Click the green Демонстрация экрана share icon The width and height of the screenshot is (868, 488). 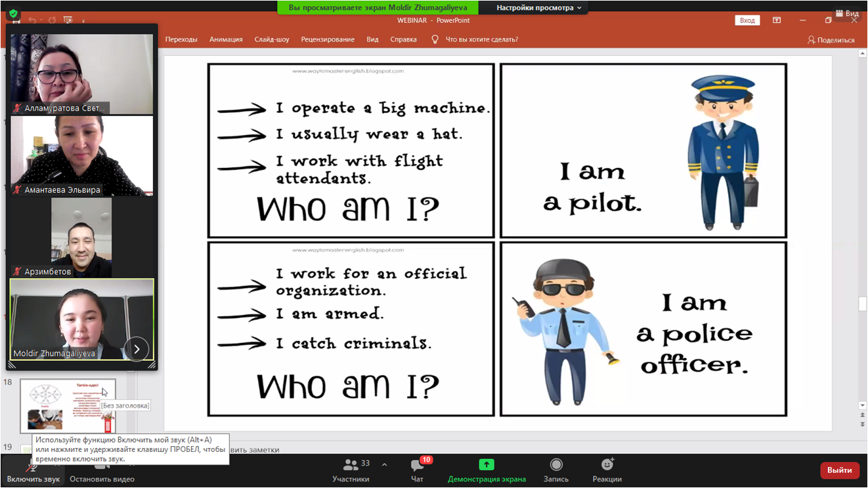point(487,464)
